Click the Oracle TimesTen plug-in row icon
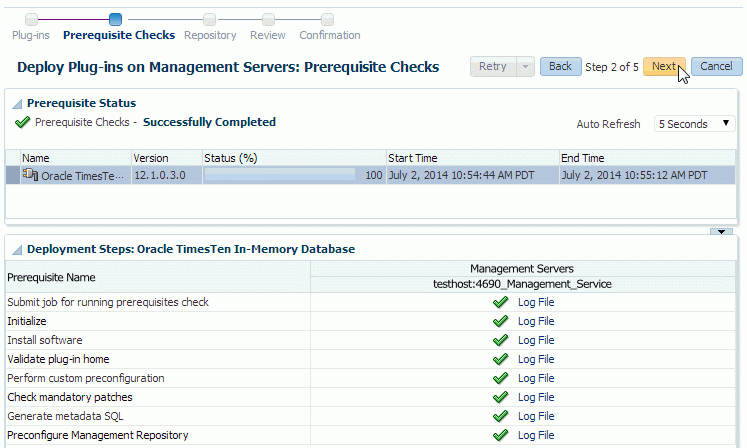This screenshot has width=747, height=448. click(30, 175)
